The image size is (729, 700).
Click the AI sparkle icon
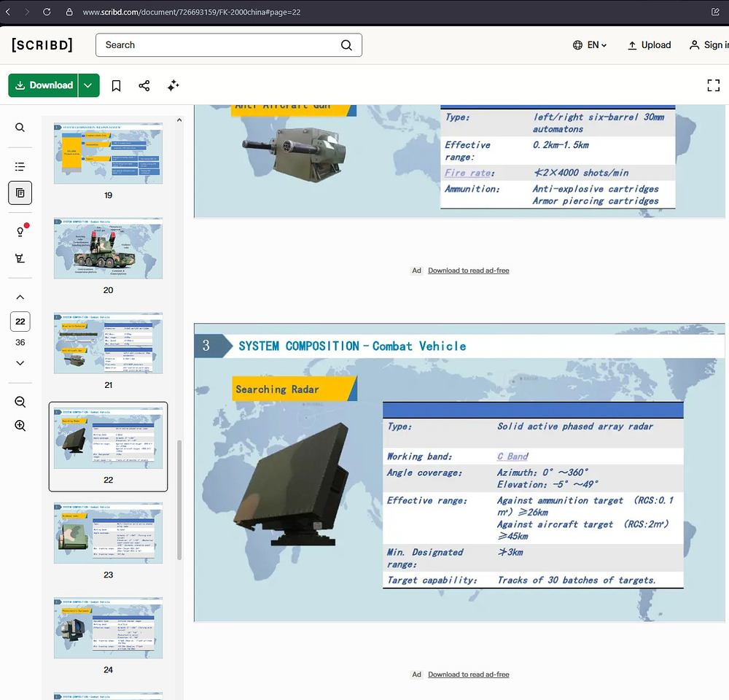point(173,85)
